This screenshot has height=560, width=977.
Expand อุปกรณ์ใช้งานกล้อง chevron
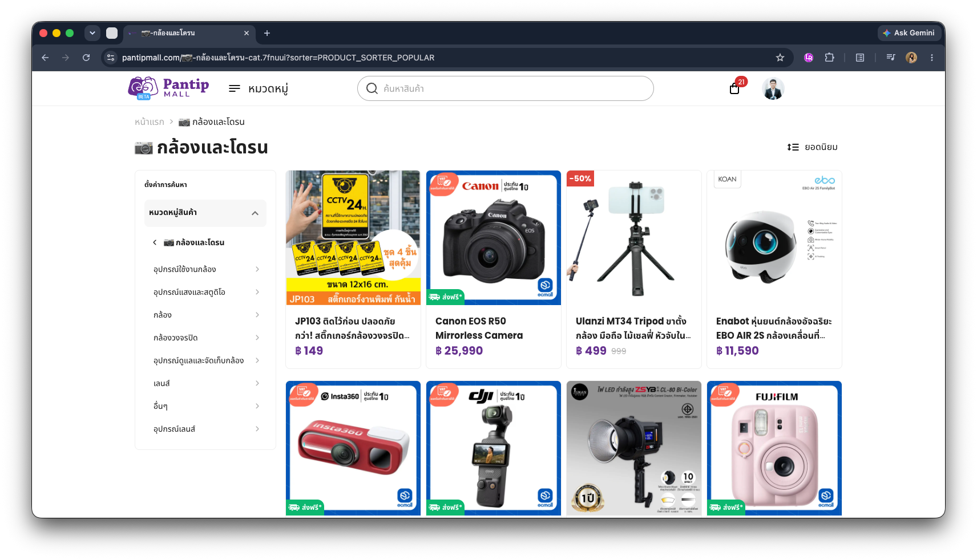[x=257, y=269]
